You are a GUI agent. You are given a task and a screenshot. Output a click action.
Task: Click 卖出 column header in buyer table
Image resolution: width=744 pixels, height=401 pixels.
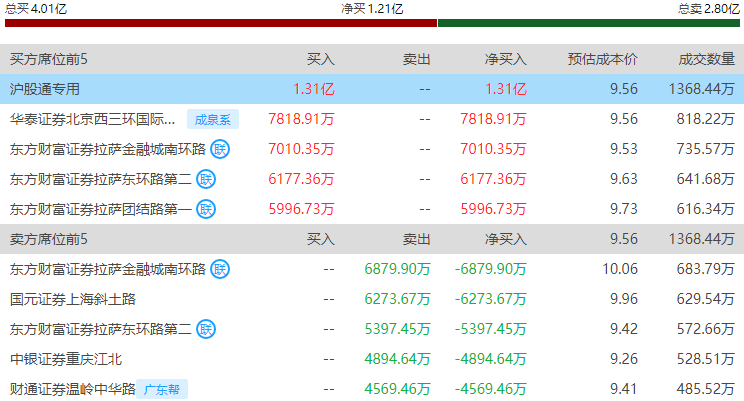pos(417,59)
